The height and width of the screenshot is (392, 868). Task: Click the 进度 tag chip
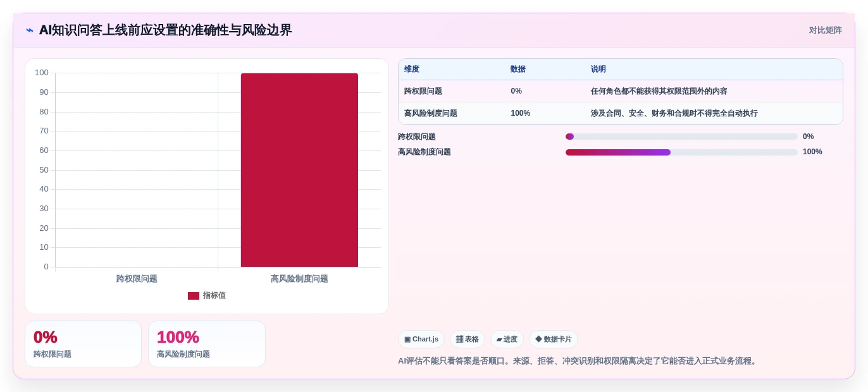(507, 340)
